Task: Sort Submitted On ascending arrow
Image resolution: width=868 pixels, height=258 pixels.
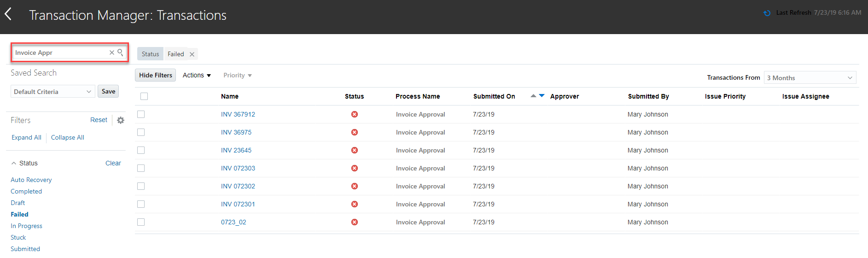Action: coord(533,96)
